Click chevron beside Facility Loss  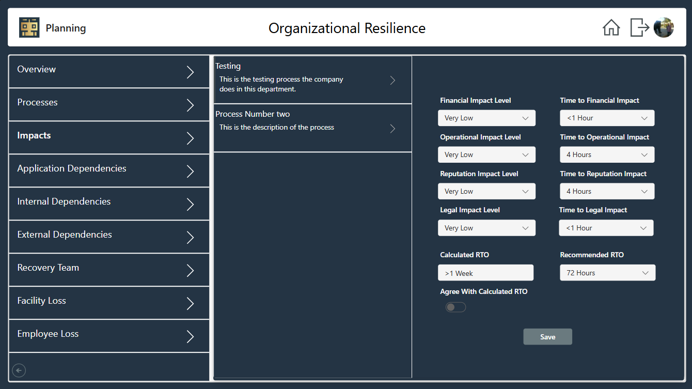click(190, 303)
